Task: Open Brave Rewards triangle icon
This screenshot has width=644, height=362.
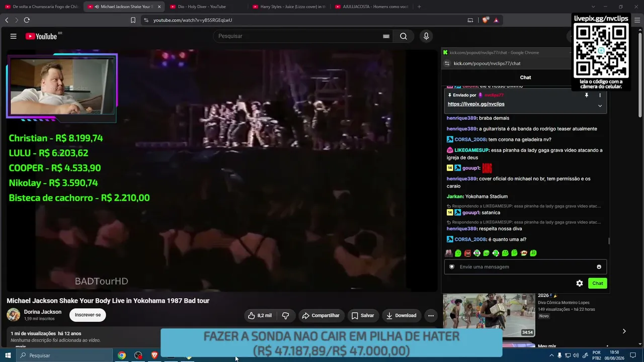Action: 496,20
